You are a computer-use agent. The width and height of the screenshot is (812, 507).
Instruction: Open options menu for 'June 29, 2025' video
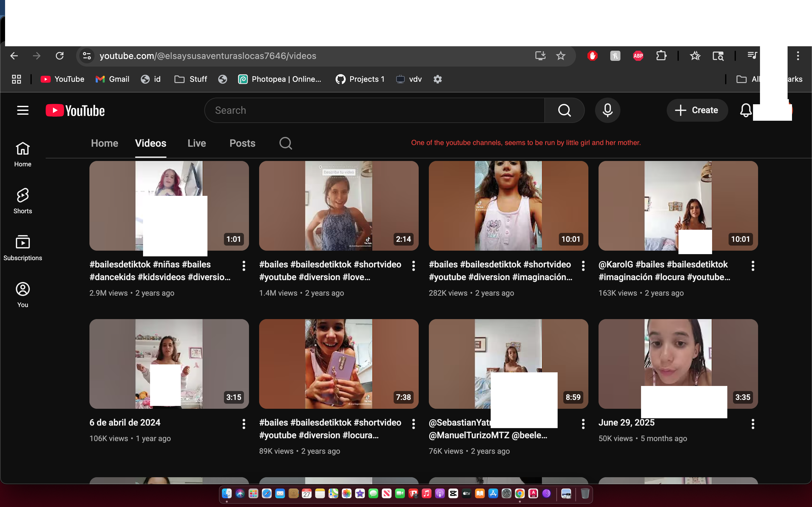753,424
